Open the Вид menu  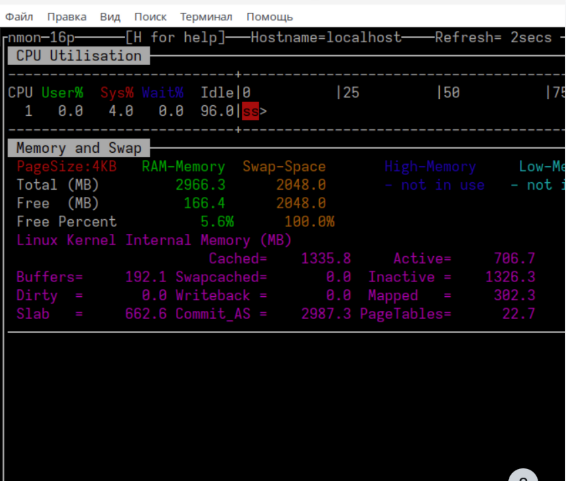(x=110, y=17)
